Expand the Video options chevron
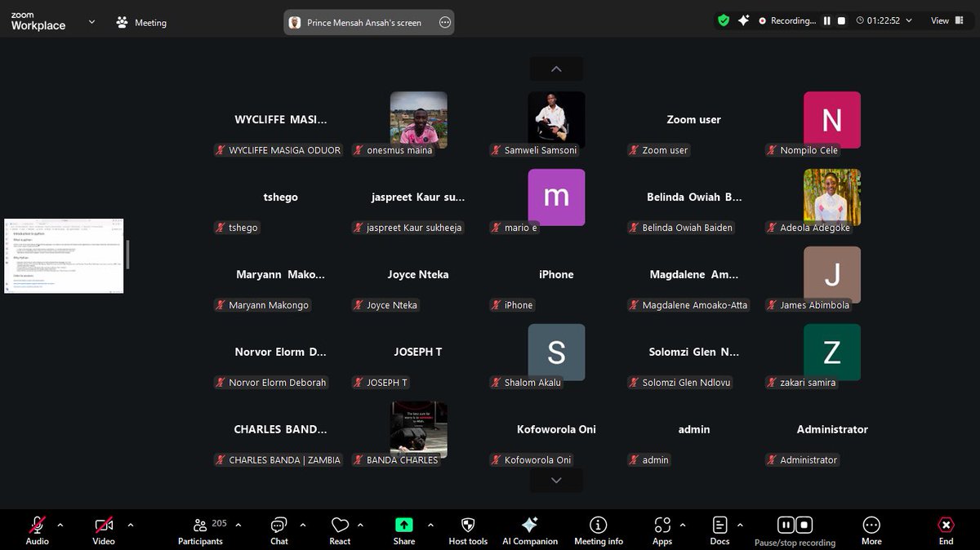This screenshot has width=980, height=550. point(131,525)
